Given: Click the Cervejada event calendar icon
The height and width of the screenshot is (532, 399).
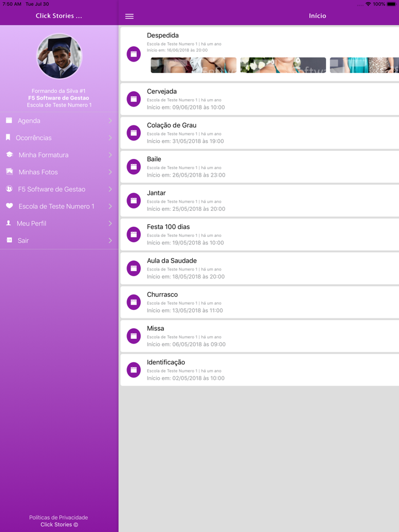Looking at the screenshot, I should pos(134,99).
